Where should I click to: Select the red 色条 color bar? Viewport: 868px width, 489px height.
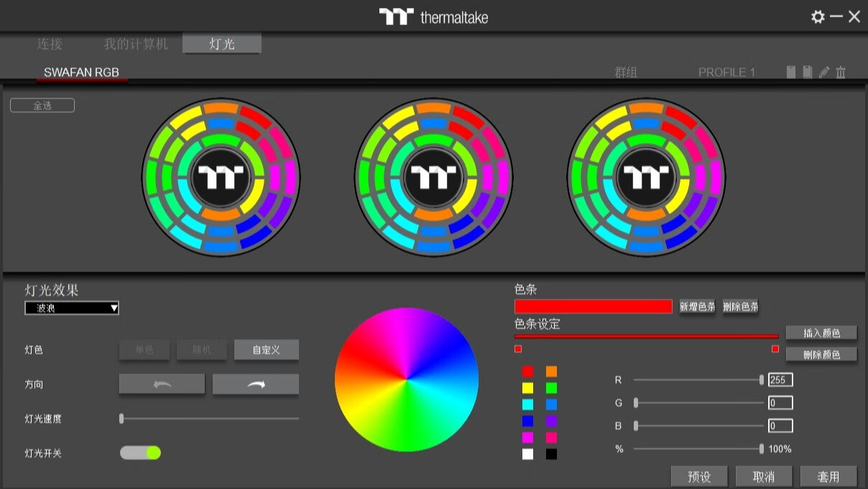click(x=594, y=307)
